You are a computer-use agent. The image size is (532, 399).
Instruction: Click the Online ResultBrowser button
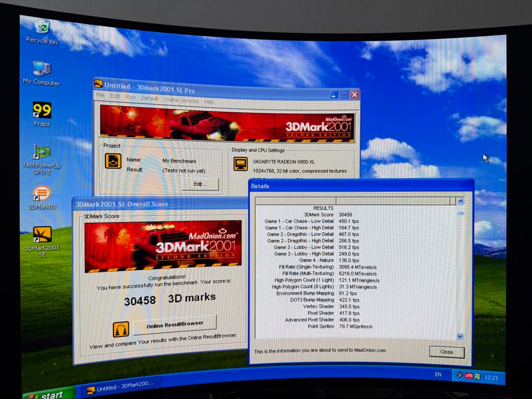(x=175, y=325)
